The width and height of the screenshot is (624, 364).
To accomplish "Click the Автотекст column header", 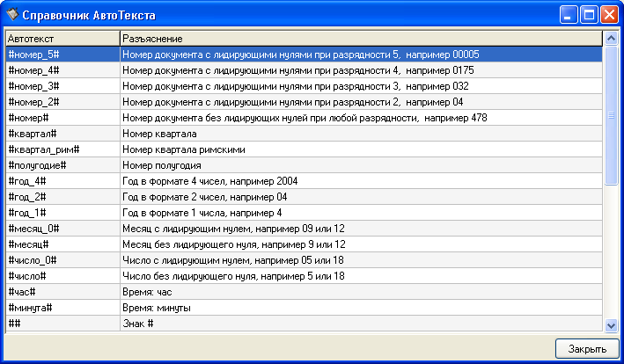I will coord(62,39).
